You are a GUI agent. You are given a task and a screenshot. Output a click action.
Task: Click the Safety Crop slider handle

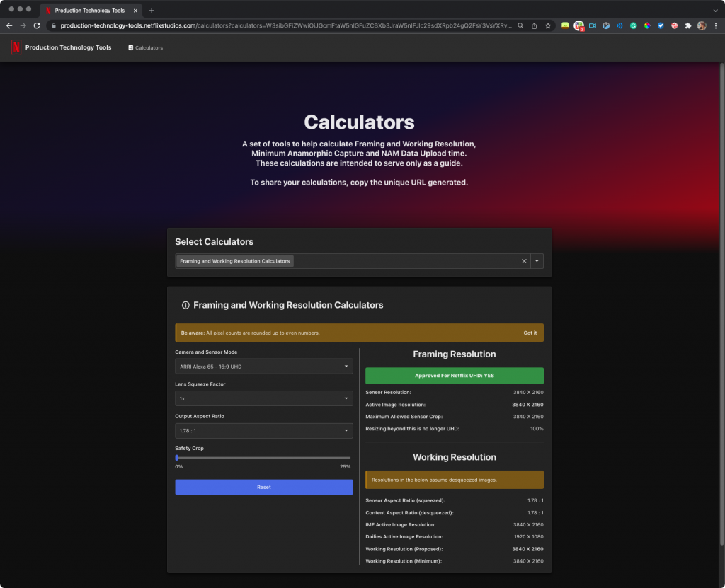pos(176,458)
